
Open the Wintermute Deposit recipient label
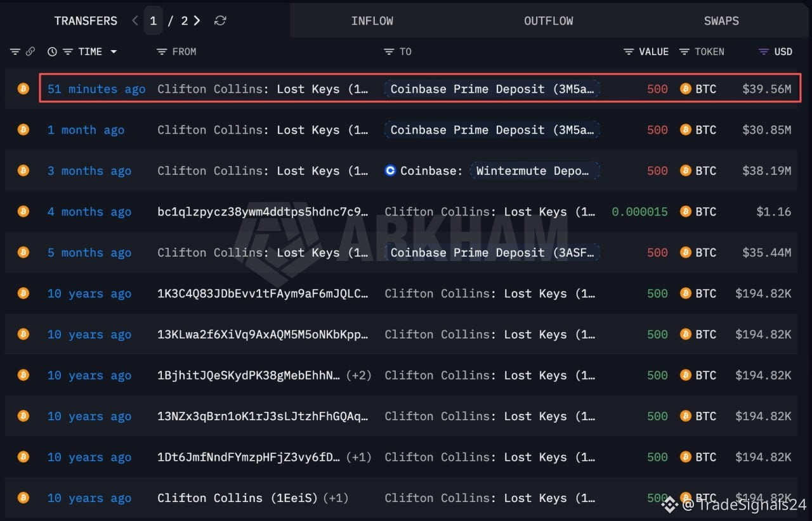click(535, 171)
